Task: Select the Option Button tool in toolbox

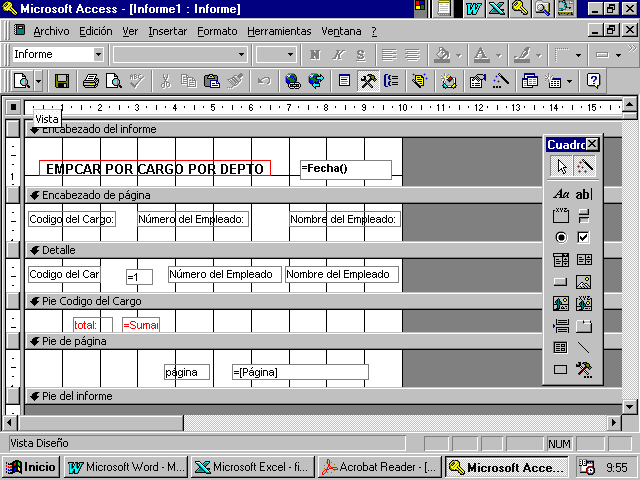Action: (x=561, y=237)
